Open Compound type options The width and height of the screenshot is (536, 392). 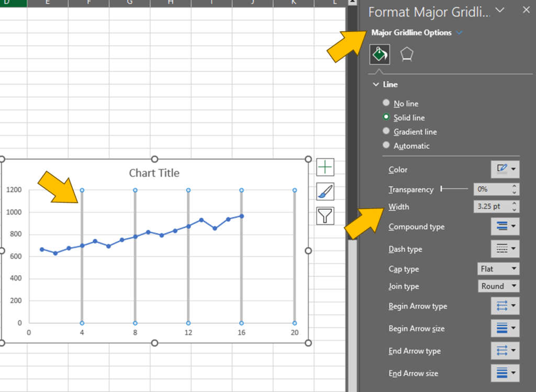[x=505, y=227]
